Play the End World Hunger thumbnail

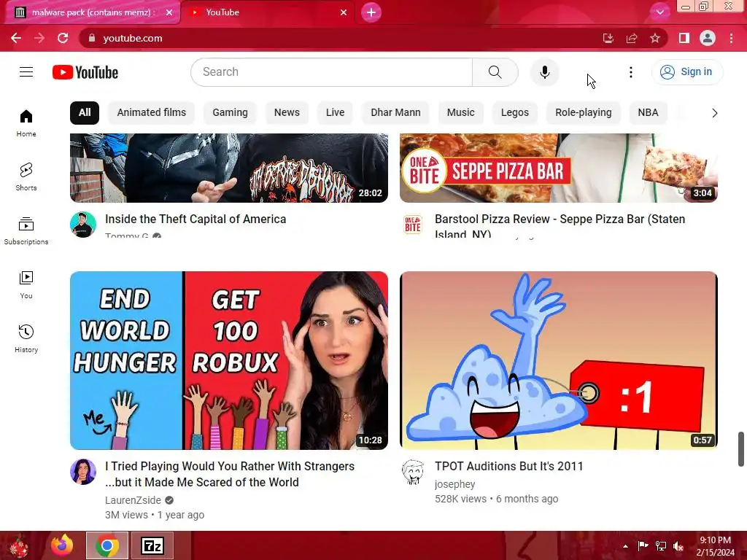click(x=228, y=360)
